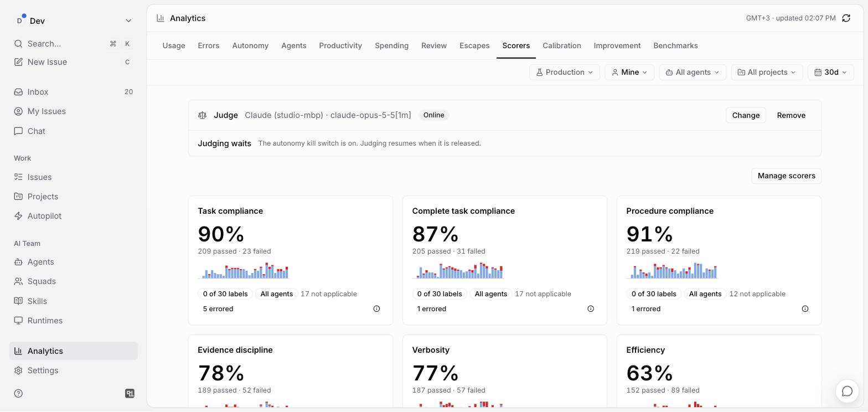Image resolution: width=868 pixels, height=412 pixels.
Task: Click the Judge scales icon
Action: tap(203, 115)
